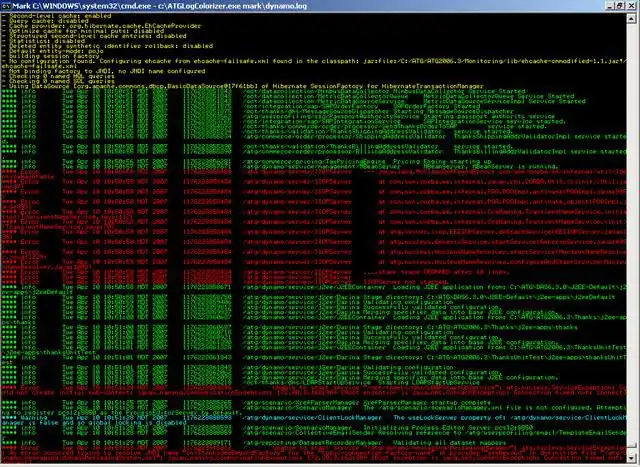Click the 'MBeanServer is running' info line
The width and height of the screenshot is (640, 467).
(x=280, y=167)
